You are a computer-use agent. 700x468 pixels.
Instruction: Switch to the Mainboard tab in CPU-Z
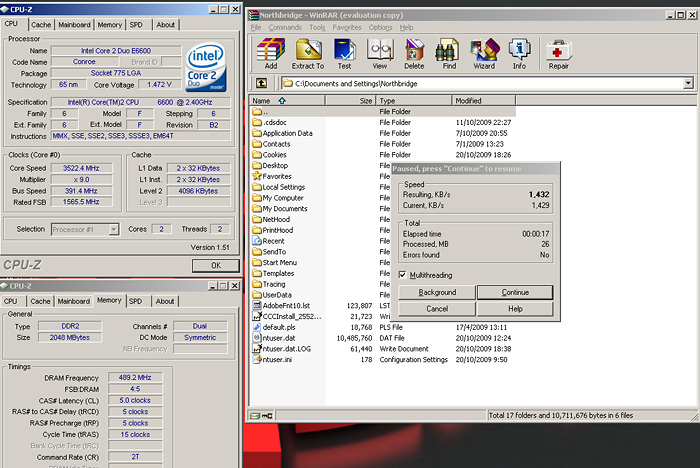(x=74, y=24)
